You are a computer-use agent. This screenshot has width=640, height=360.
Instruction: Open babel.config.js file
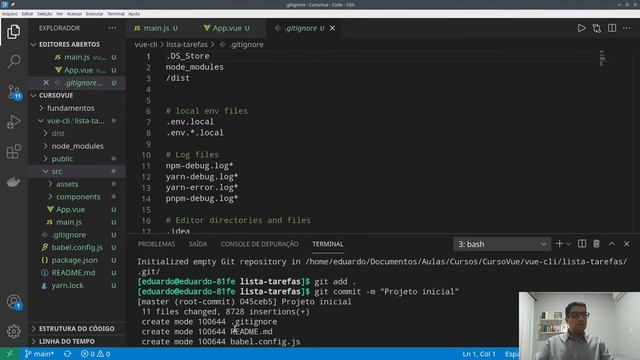tap(77, 247)
